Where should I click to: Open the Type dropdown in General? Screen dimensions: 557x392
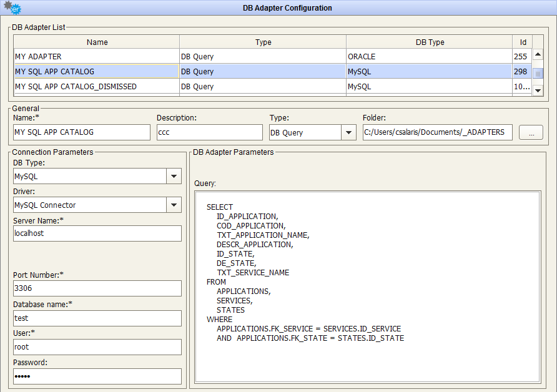point(348,132)
